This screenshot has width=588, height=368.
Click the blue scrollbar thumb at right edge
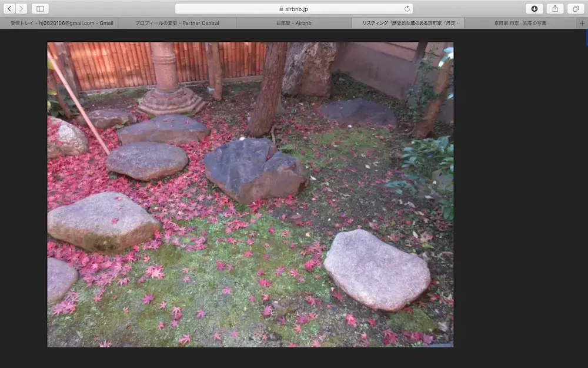click(587, 38)
